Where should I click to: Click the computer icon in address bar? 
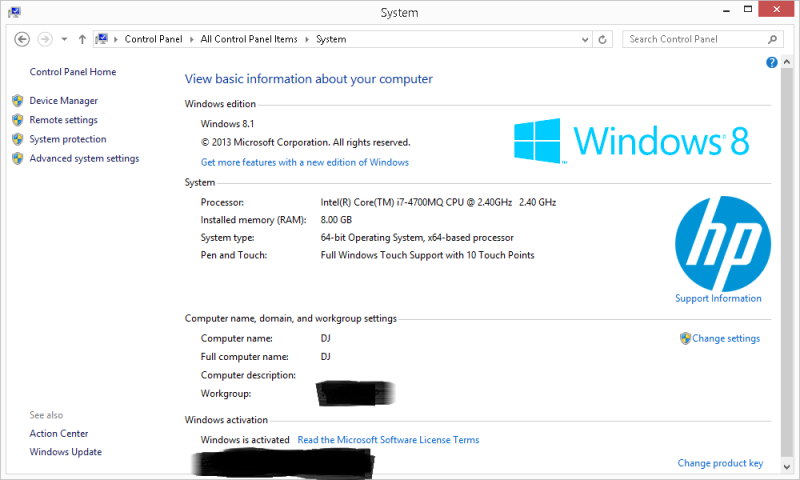click(x=102, y=39)
